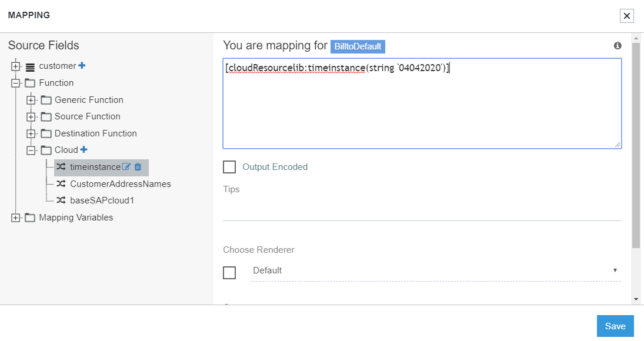Expand the Source Function folder
The image size is (644, 341).
[x=31, y=116]
